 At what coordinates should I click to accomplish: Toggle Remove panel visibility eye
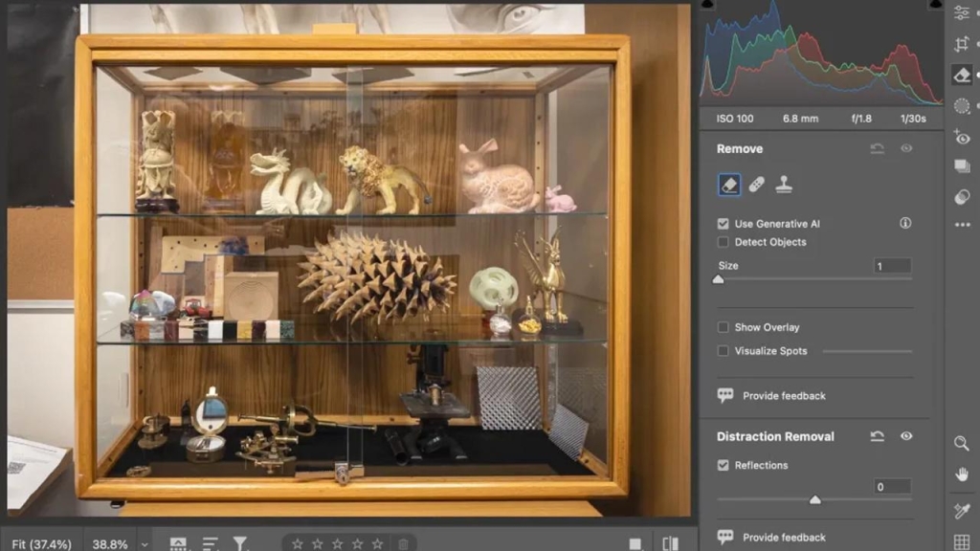[906, 148]
